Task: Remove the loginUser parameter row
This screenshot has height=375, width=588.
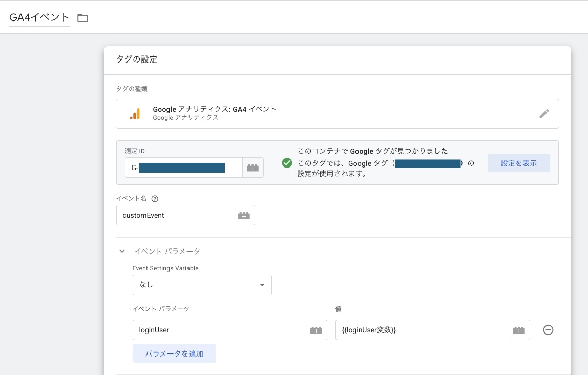Action: (x=548, y=330)
